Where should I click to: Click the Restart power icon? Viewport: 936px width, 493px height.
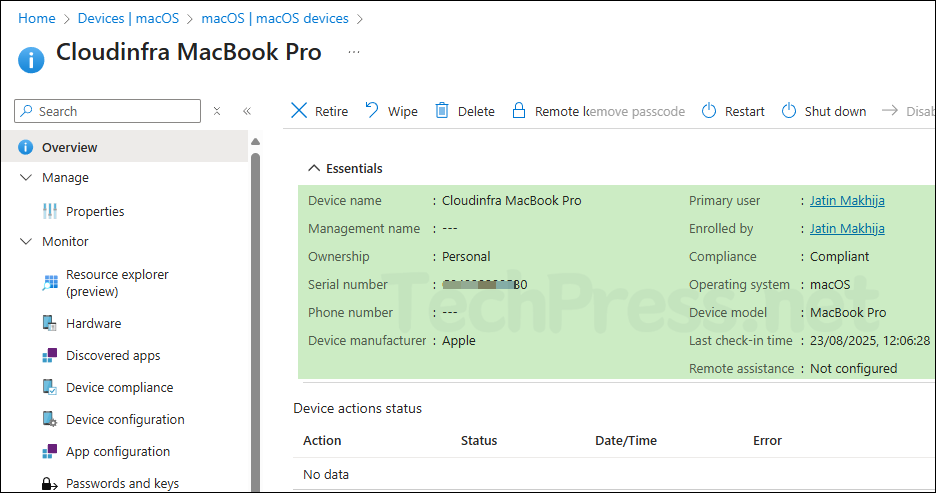[709, 110]
